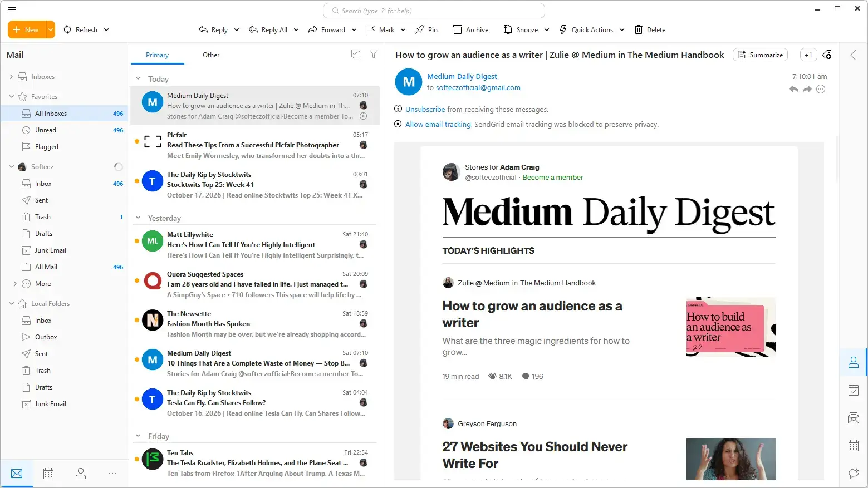Click the Unsubscribe link

pos(425,110)
